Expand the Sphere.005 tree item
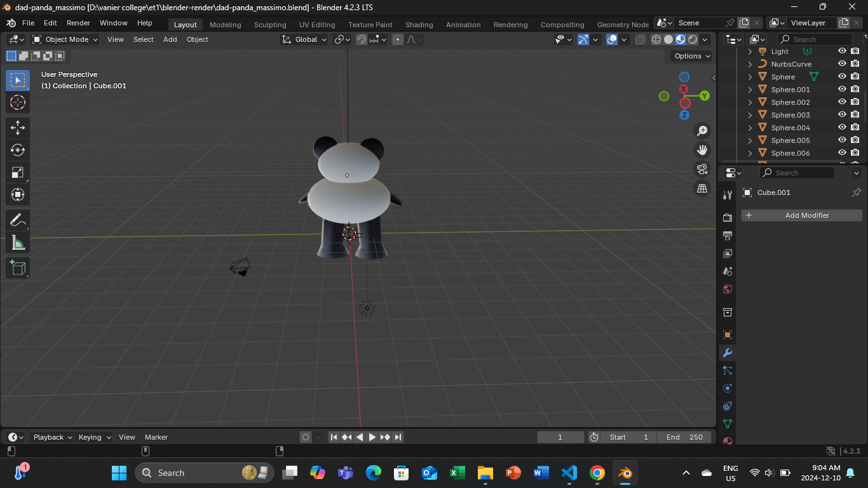The image size is (868, 488). (x=750, y=140)
